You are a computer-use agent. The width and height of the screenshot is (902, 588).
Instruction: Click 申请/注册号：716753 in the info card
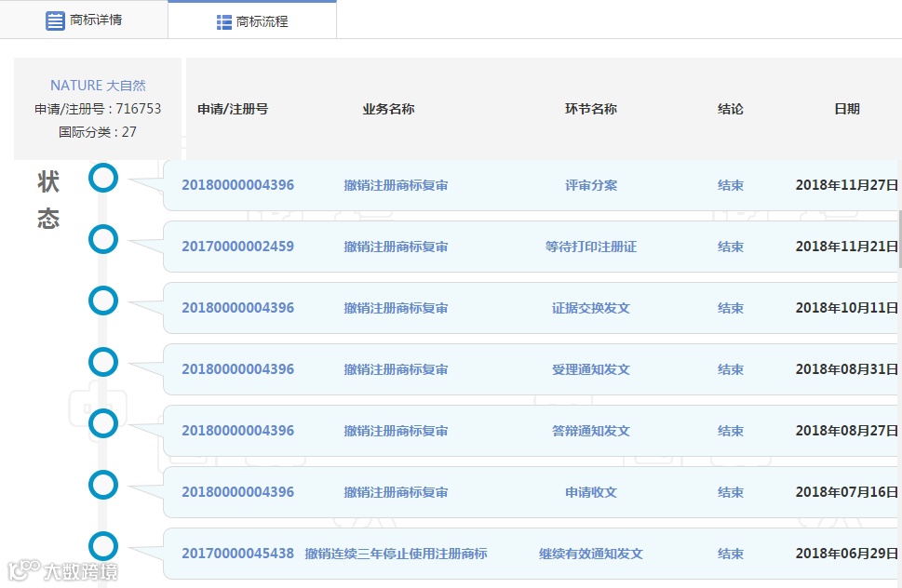tap(98, 109)
